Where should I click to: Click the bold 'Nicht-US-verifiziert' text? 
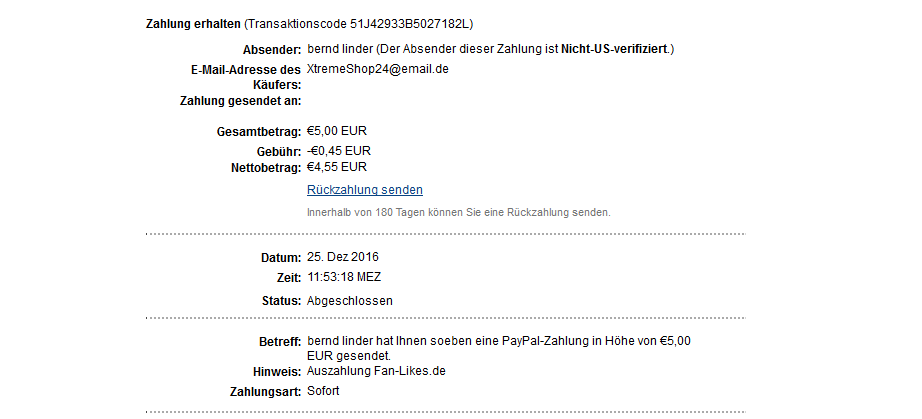tap(615, 49)
